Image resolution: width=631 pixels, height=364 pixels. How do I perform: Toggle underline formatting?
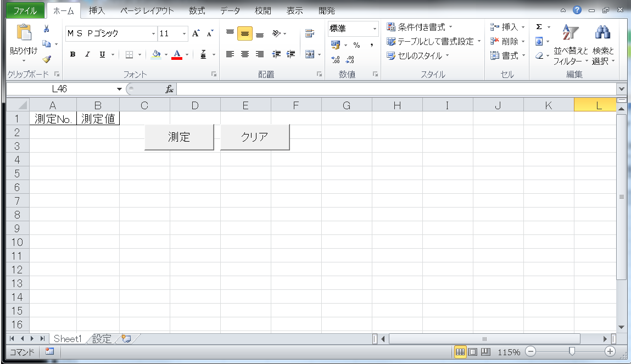point(102,55)
